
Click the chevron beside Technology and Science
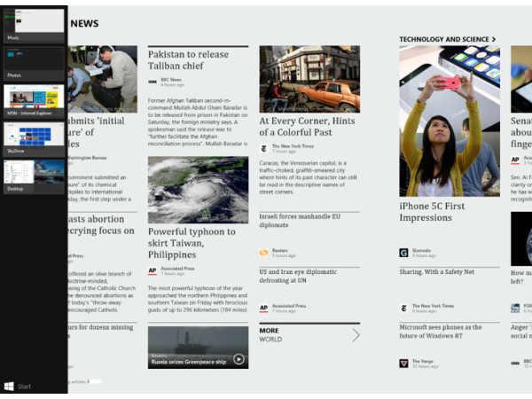[x=494, y=39]
